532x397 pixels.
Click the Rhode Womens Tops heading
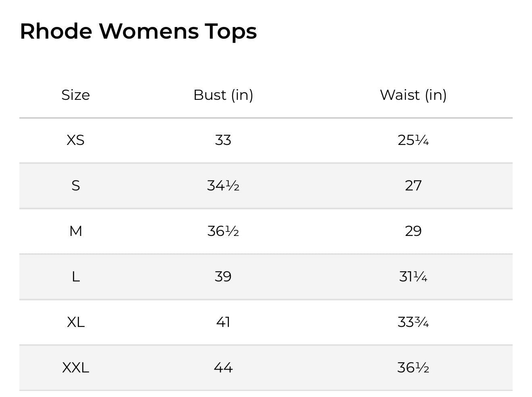click(138, 31)
